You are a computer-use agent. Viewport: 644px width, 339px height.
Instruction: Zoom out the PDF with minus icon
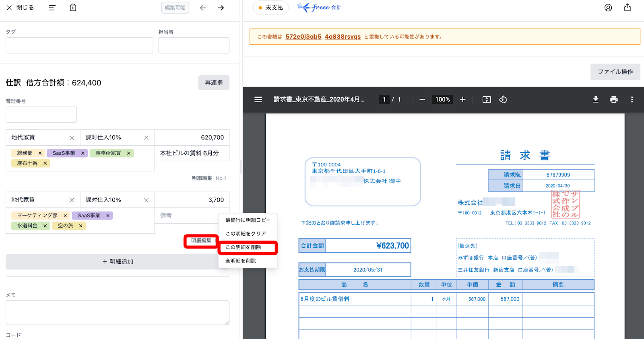(422, 99)
